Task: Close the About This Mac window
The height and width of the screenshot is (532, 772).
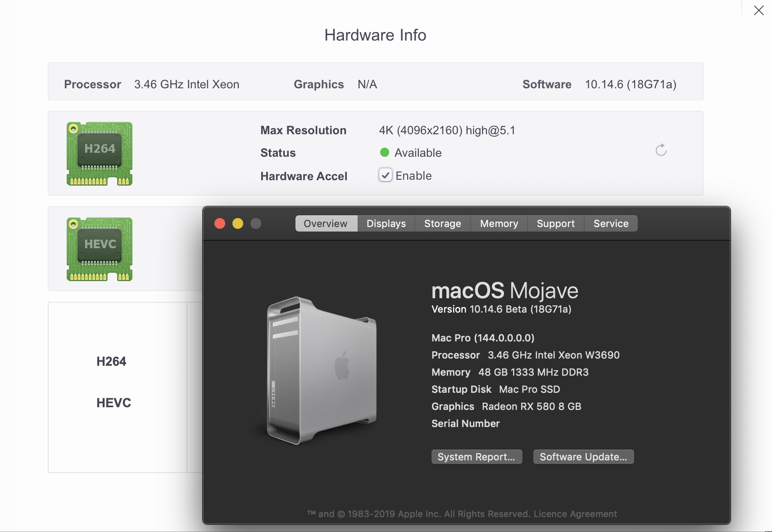Action: 220,223
